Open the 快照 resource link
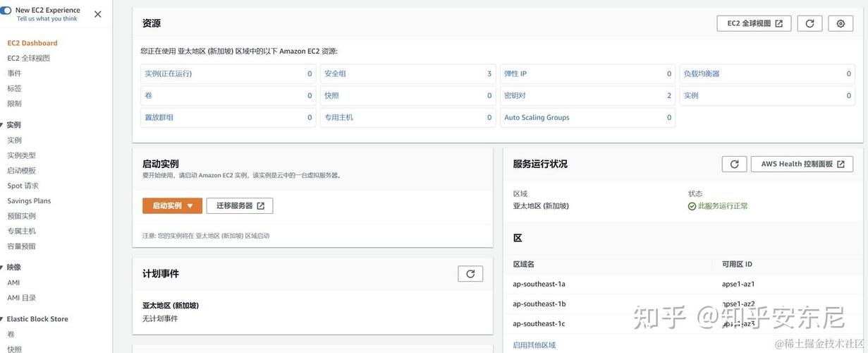This screenshot has width=868, height=353. [331, 95]
